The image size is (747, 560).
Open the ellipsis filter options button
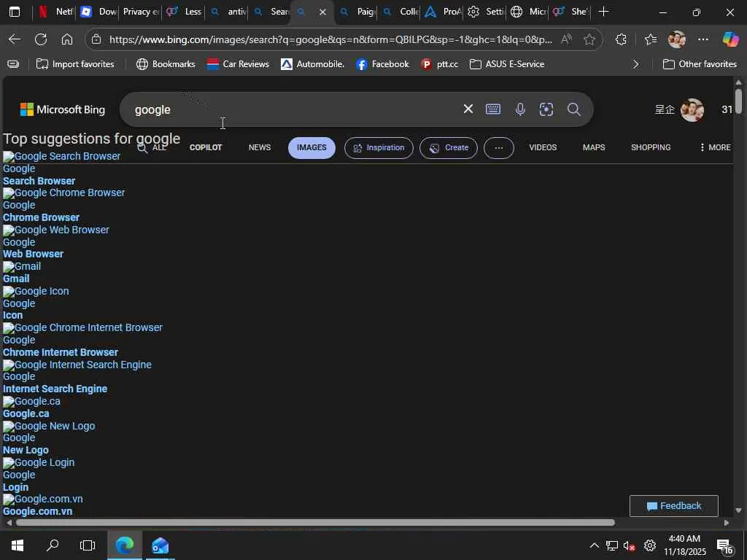(498, 147)
